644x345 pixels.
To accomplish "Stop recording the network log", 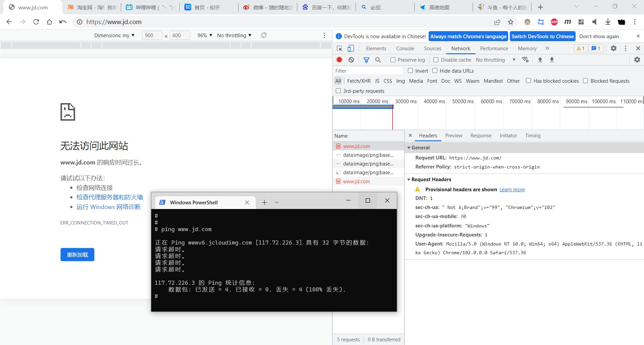I will (339, 60).
